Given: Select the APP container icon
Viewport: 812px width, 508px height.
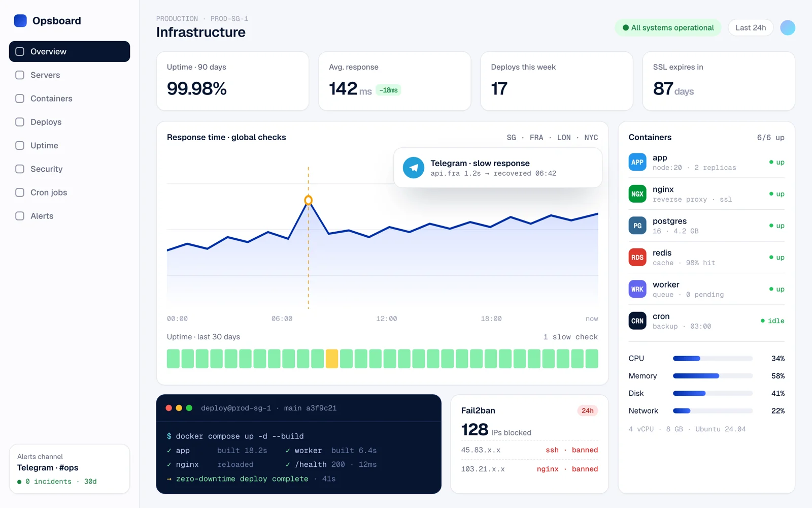Looking at the screenshot, I should (637, 162).
